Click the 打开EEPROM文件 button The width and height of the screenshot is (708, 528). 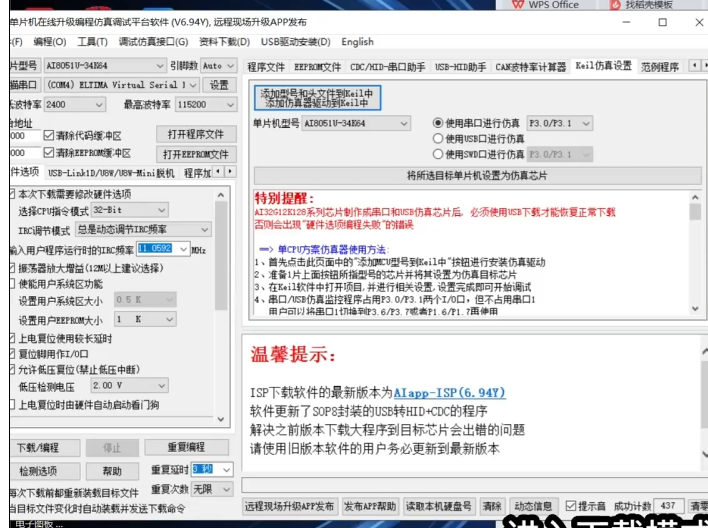196,154
